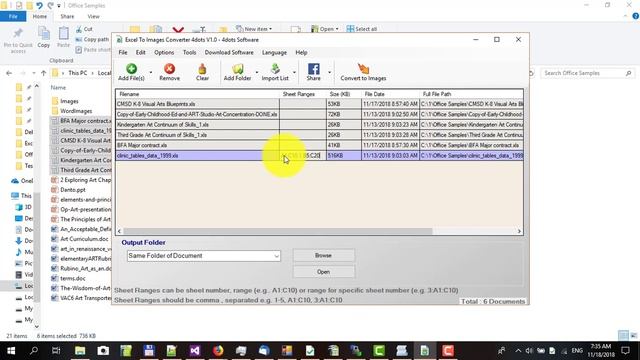Open the Import List dropdown arrow
The height and width of the screenshot is (360, 640).
294,73
